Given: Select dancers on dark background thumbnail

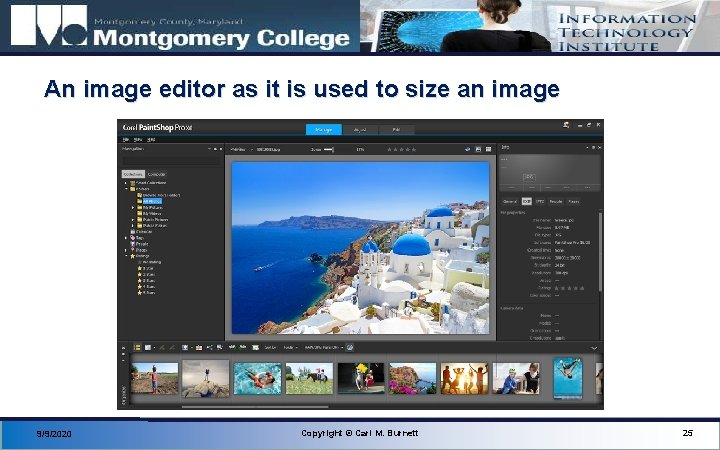Looking at the screenshot, I should tap(361, 378).
